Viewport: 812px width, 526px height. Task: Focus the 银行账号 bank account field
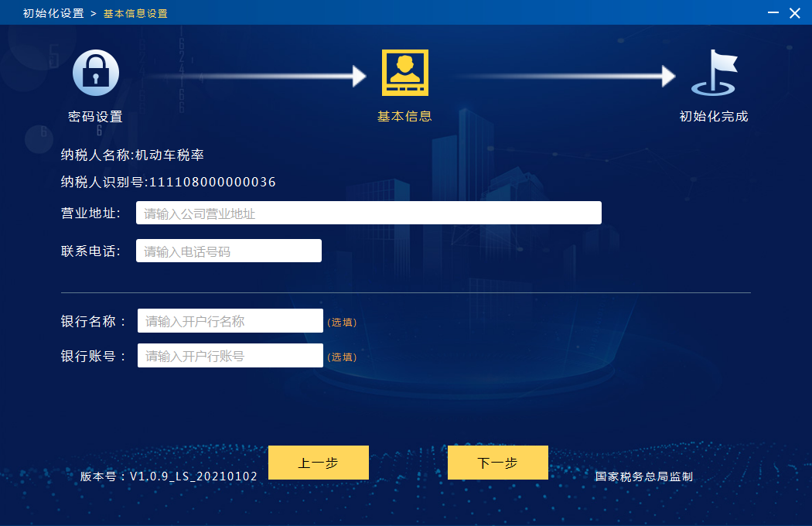[230, 356]
